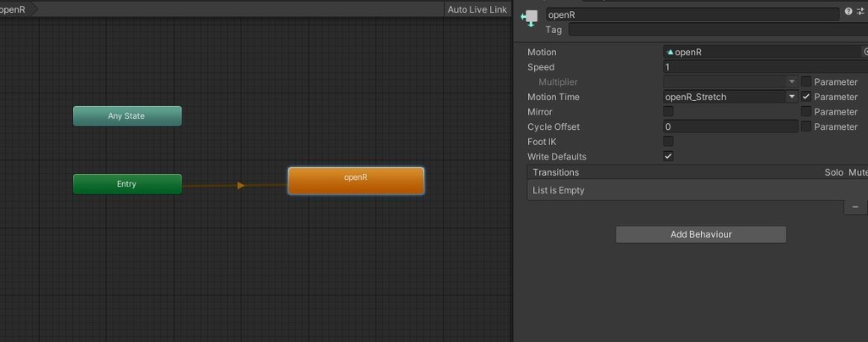This screenshot has height=342, width=868.
Task: Click the empty Tag input field
Action: pos(718,30)
